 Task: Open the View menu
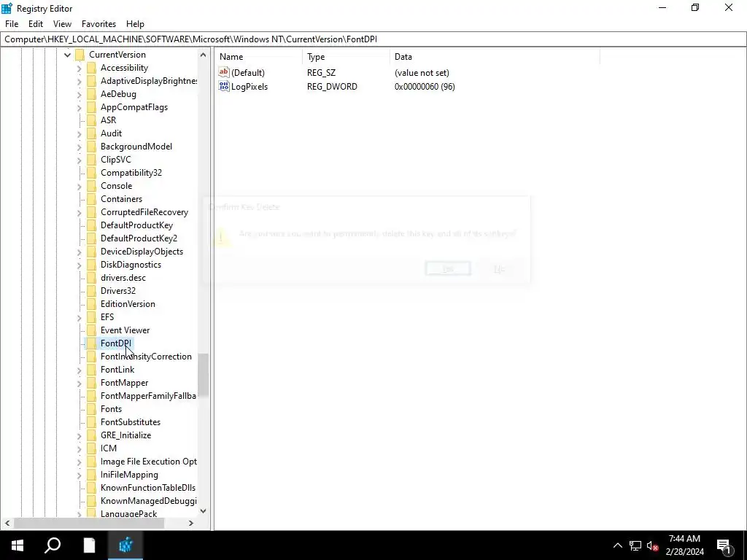(62, 24)
